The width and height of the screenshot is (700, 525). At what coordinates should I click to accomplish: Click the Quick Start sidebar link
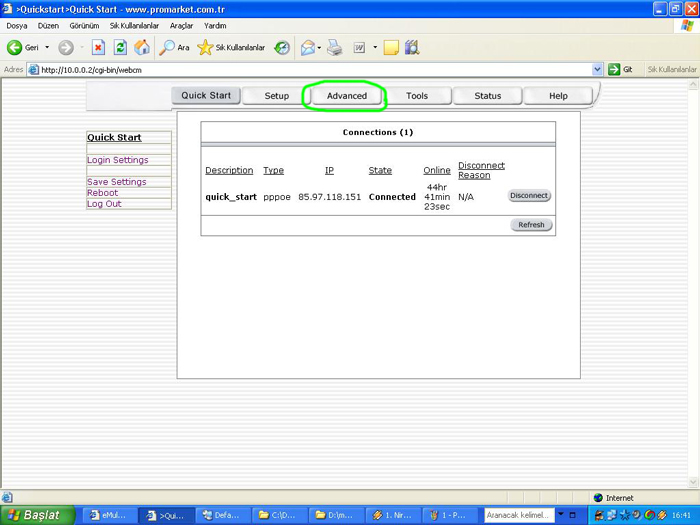(114, 138)
